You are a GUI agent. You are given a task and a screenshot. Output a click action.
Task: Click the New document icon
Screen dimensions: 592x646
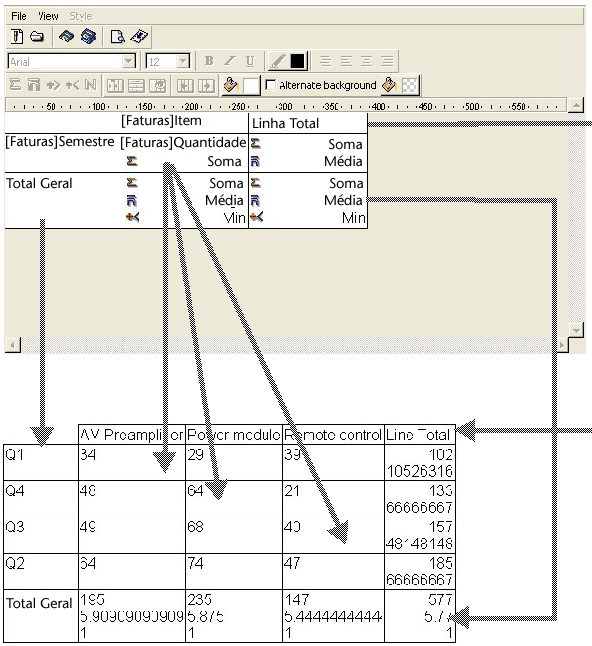[x=17, y=37]
